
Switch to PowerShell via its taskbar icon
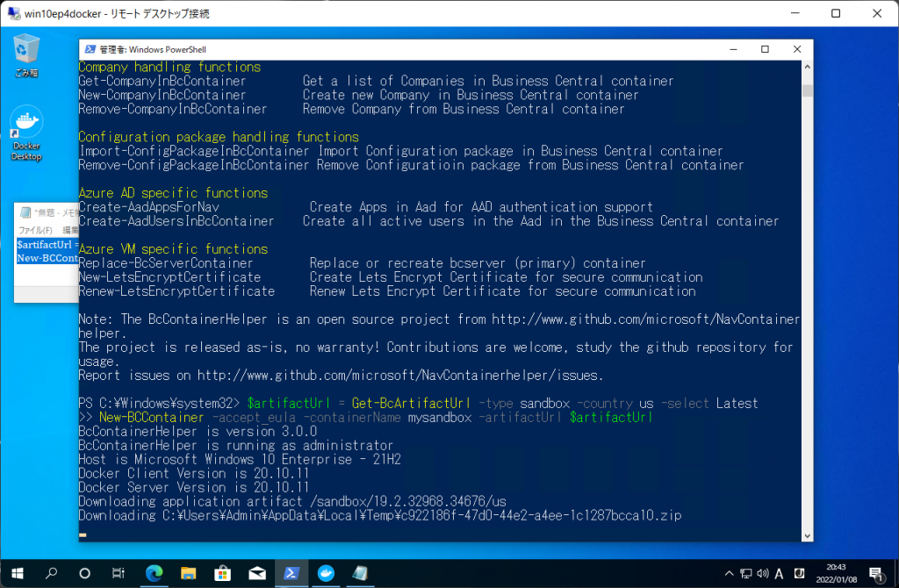pos(291,573)
